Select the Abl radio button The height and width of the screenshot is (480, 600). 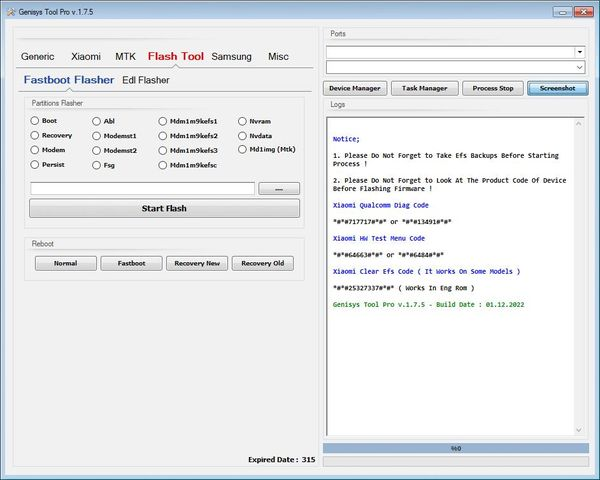point(96,121)
